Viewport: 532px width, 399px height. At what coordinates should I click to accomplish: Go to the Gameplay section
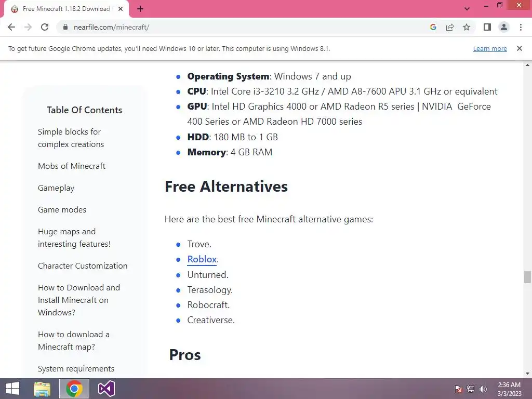(x=56, y=188)
